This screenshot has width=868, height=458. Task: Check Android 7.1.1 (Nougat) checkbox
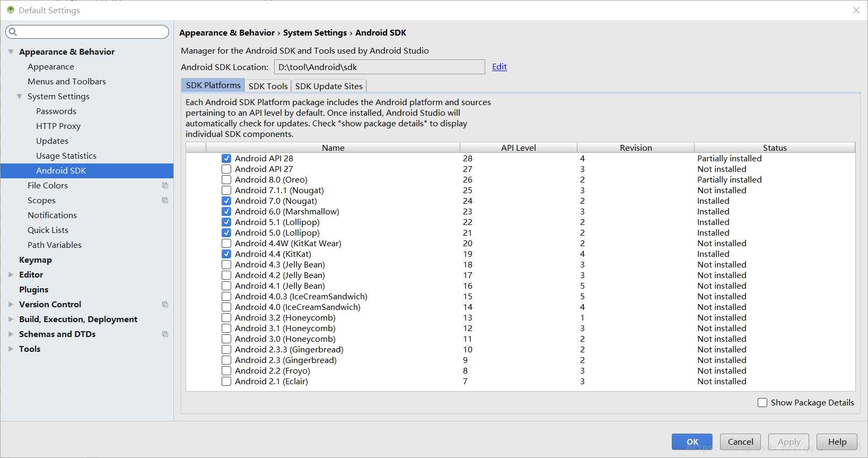click(226, 190)
